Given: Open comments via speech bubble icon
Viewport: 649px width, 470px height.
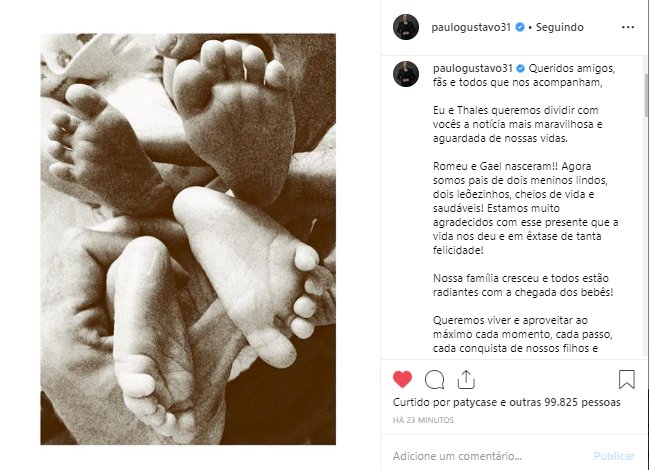Looking at the screenshot, I should pos(435,379).
